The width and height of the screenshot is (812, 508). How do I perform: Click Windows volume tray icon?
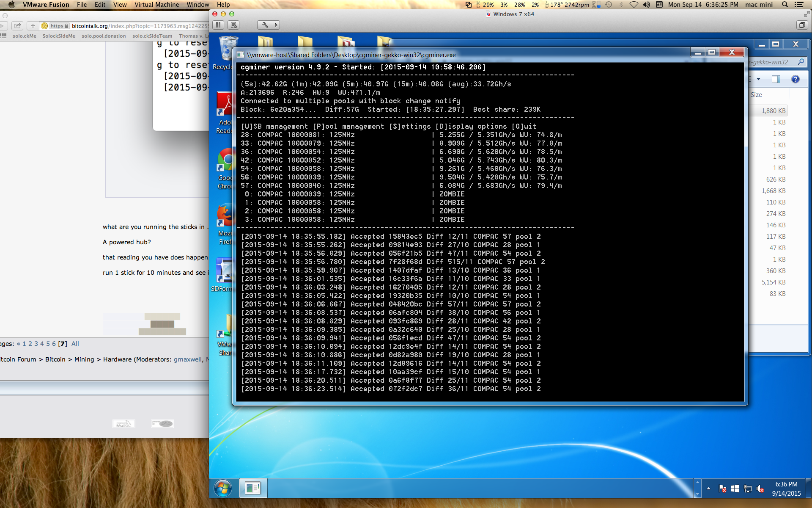pyautogui.click(x=760, y=489)
